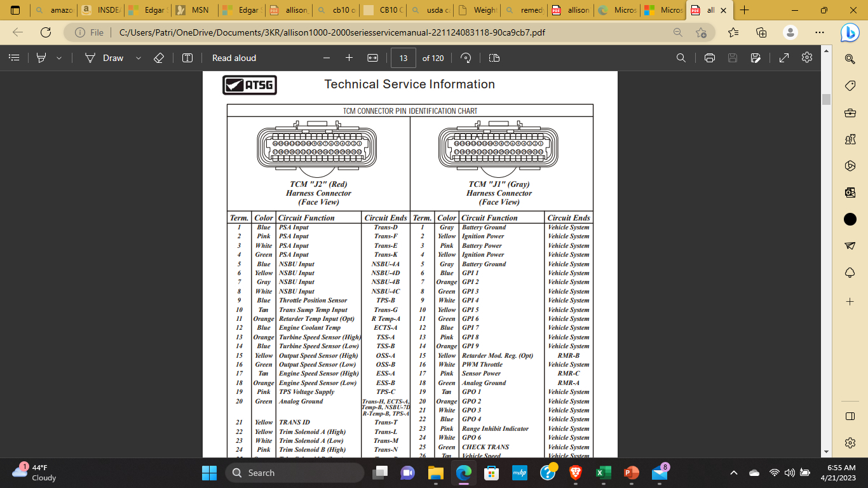Switch to the remed tab

[x=523, y=10]
